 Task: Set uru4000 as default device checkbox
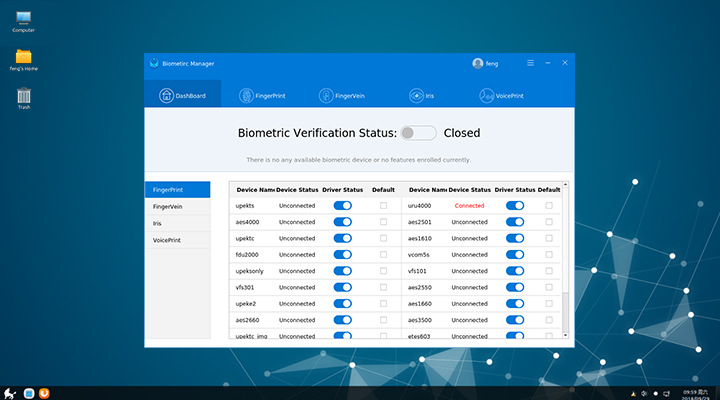548,205
